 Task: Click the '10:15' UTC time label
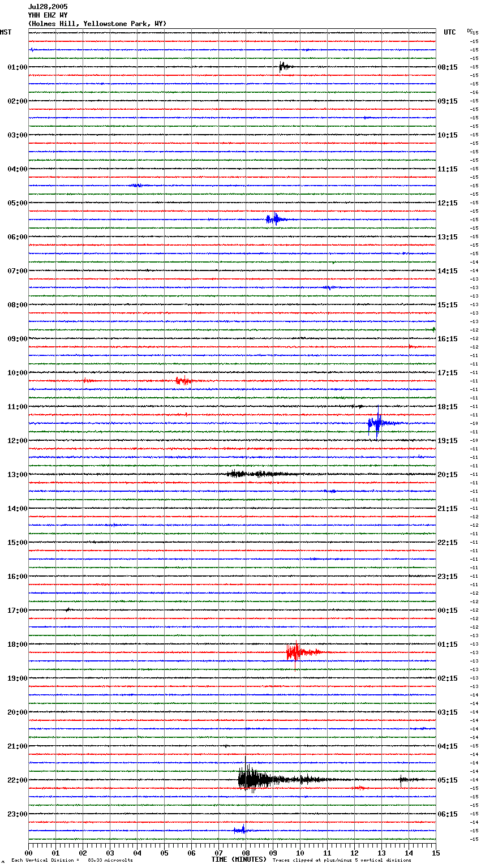click(x=448, y=135)
